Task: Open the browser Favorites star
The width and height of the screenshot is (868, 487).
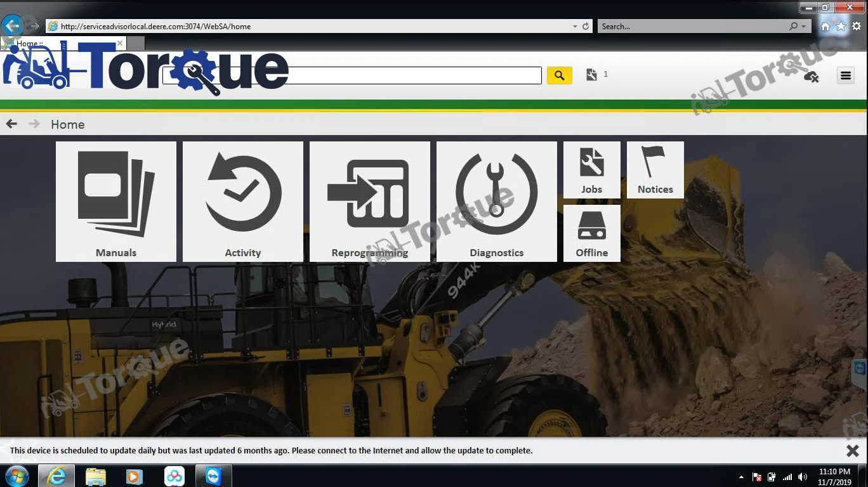Action: tap(841, 27)
